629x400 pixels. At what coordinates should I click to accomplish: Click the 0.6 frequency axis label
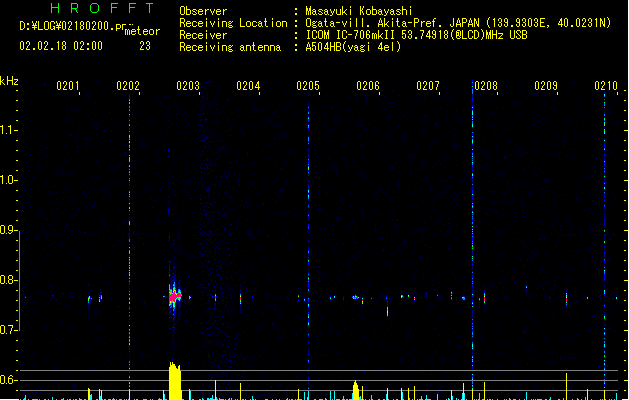pos(7,380)
